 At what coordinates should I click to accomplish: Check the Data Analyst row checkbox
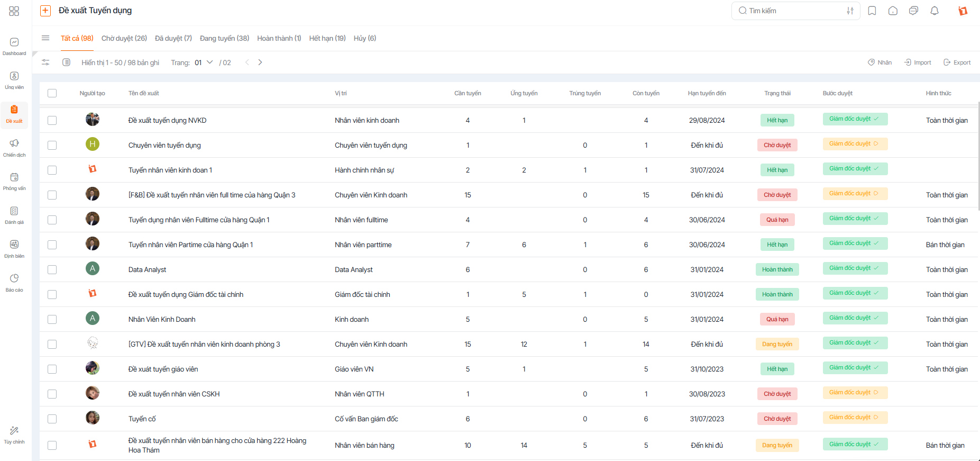pos(52,269)
